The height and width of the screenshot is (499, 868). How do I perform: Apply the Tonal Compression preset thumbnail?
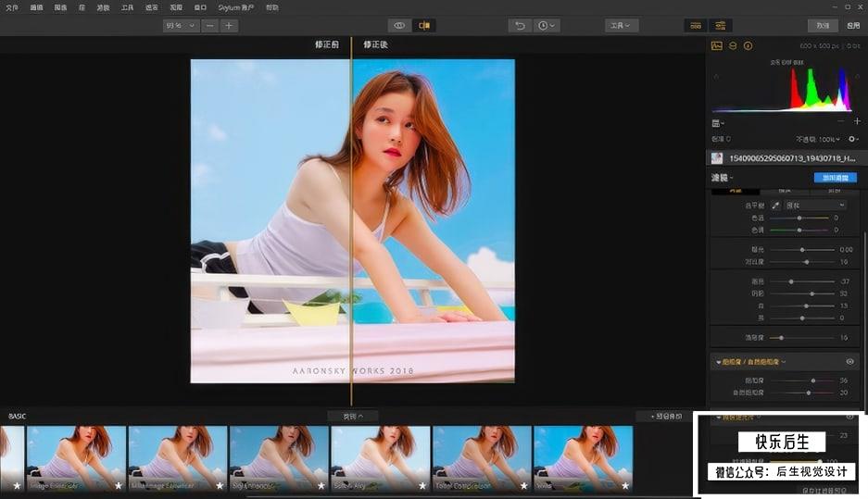[x=482, y=458]
